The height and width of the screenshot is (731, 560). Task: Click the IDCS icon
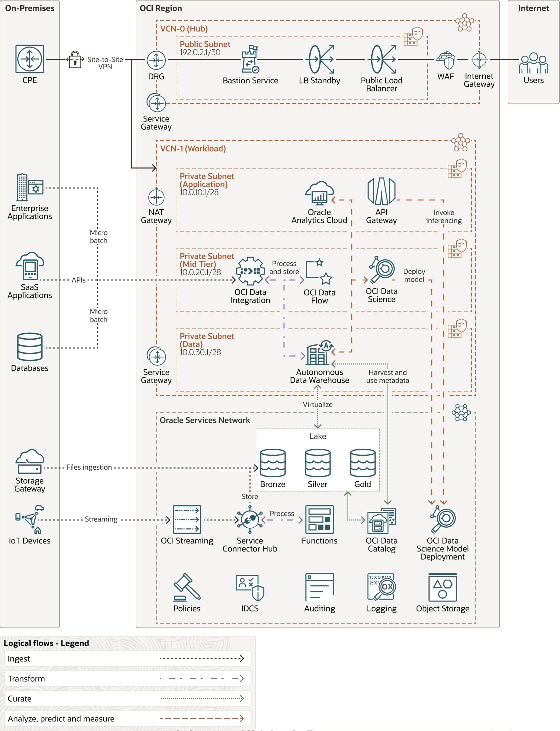click(250, 587)
